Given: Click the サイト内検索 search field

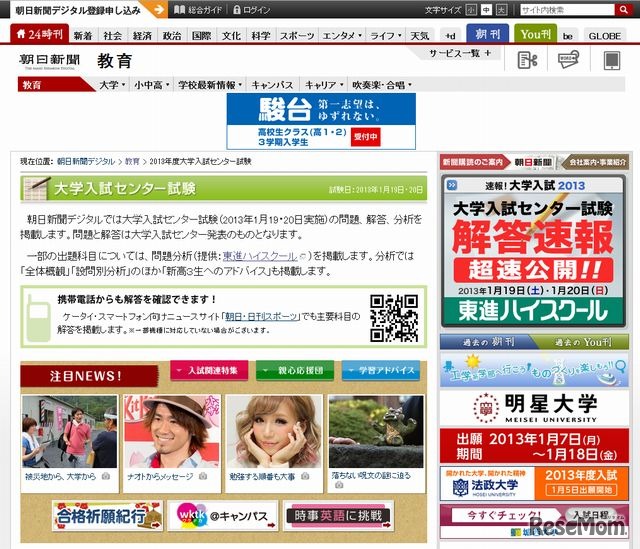Looking at the screenshot, I should 567,10.
